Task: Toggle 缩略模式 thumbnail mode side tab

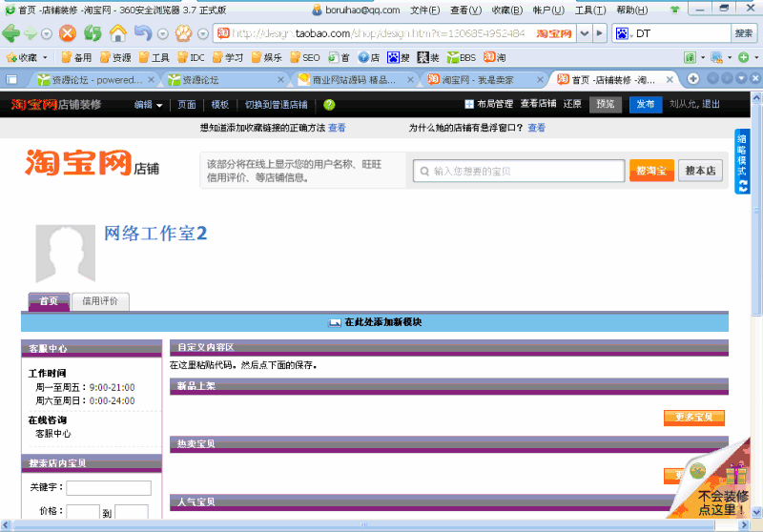Action: (741, 161)
